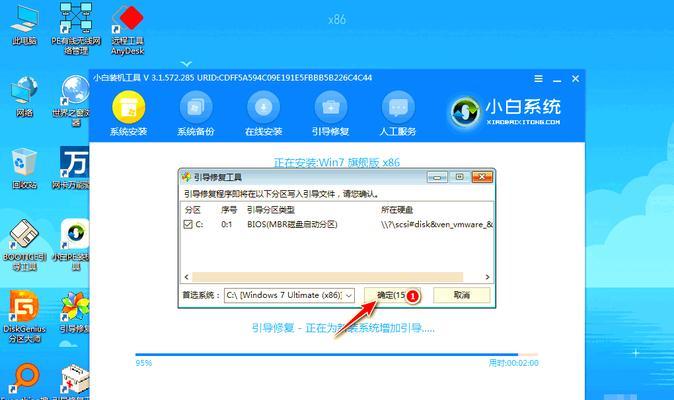
Task: Uncheck the C: partition checkbox
Action: click(188, 224)
